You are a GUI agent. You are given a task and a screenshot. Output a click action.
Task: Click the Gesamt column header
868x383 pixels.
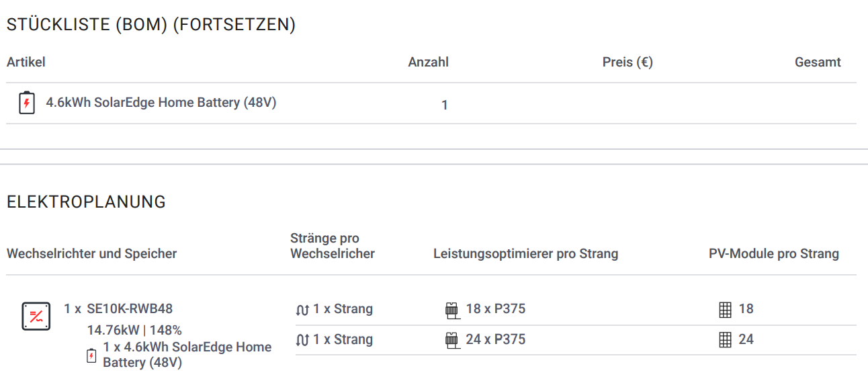(818, 62)
